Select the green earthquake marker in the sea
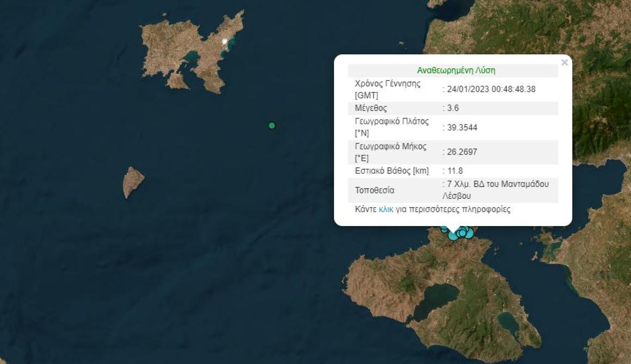The height and width of the screenshot is (364, 631). pos(272,125)
